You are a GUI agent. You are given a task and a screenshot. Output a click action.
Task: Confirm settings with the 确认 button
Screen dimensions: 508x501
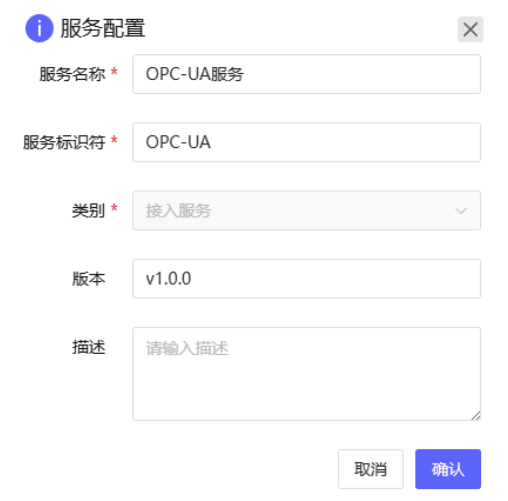point(448,469)
